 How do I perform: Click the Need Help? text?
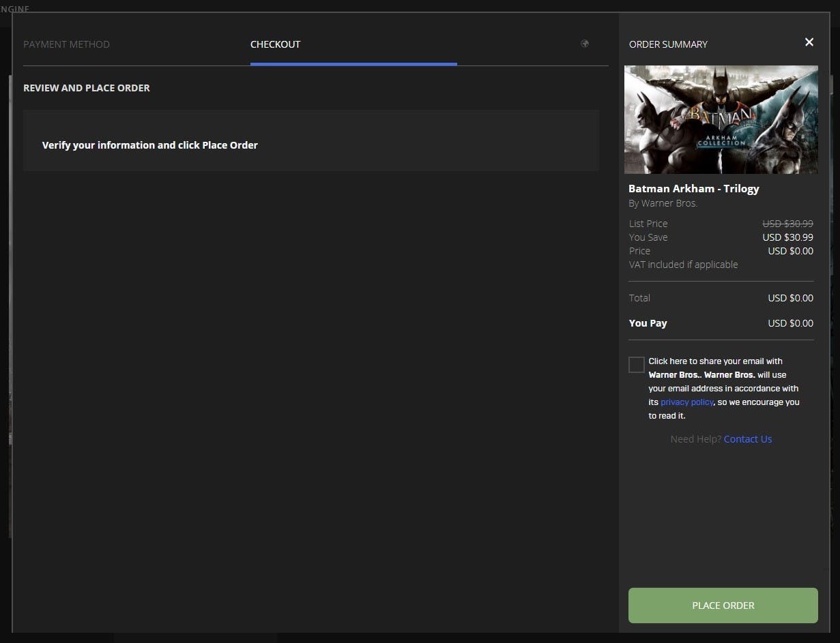click(x=695, y=439)
